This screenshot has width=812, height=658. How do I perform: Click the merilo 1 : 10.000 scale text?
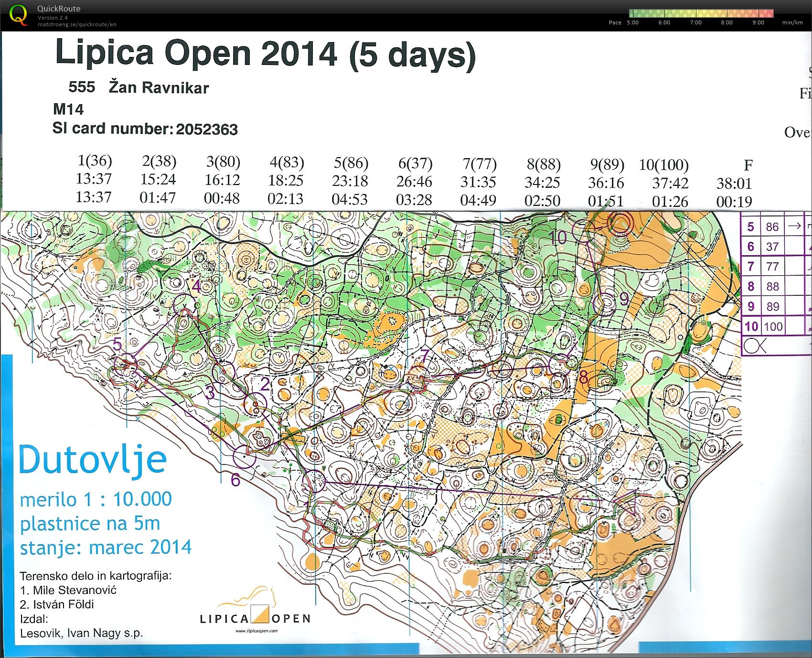[x=96, y=499]
